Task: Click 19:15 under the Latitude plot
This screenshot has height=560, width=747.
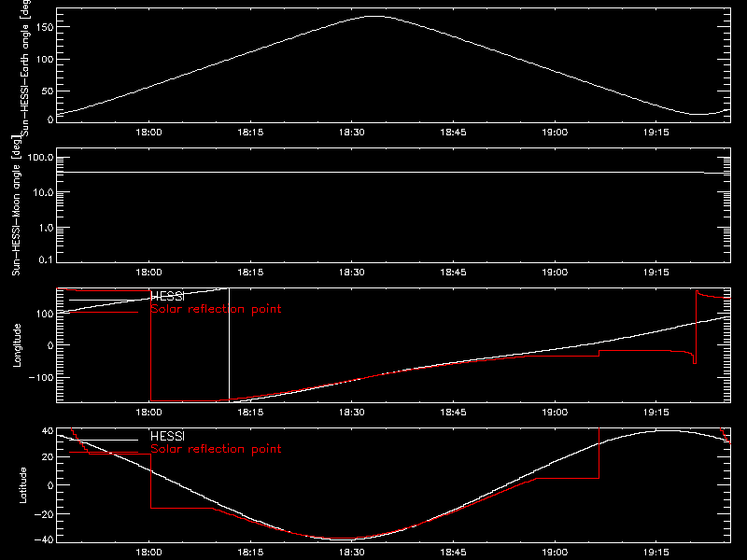Action: [656, 553]
